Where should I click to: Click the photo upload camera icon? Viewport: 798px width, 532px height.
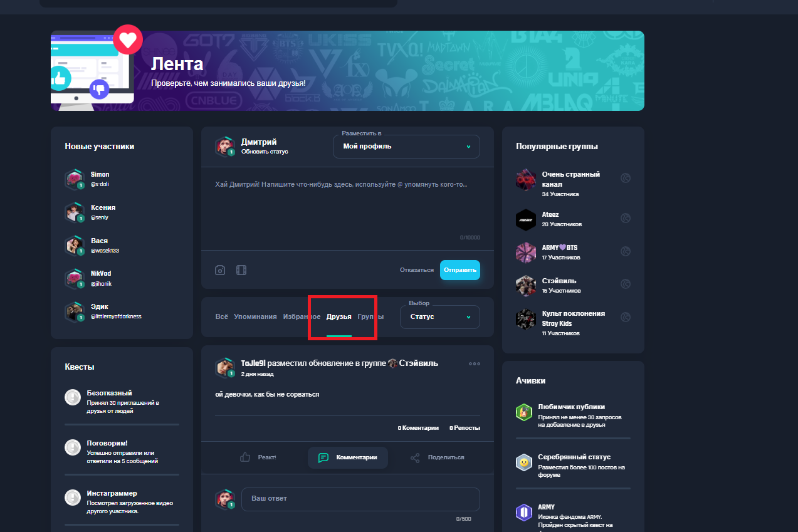[220, 270]
